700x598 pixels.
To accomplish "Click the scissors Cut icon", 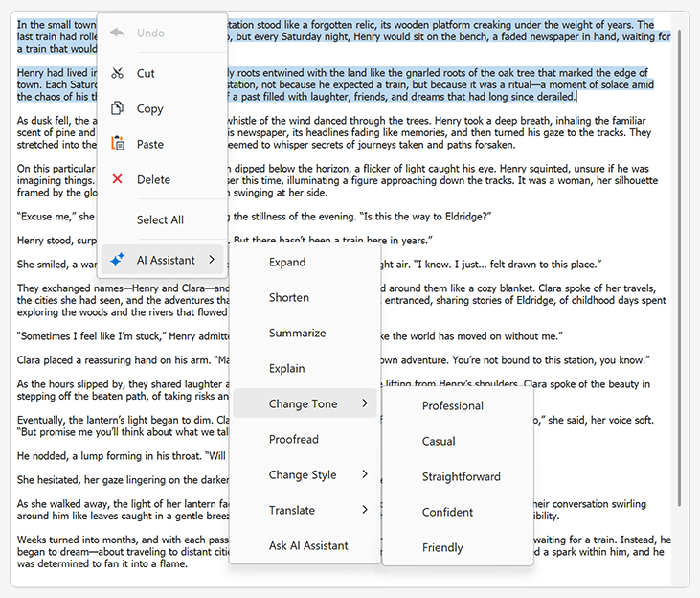I will click(118, 73).
